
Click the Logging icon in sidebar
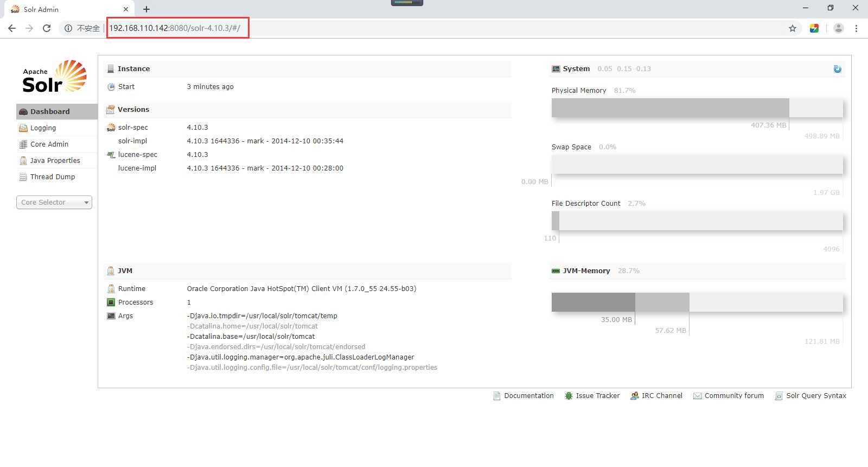click(23, 128)
